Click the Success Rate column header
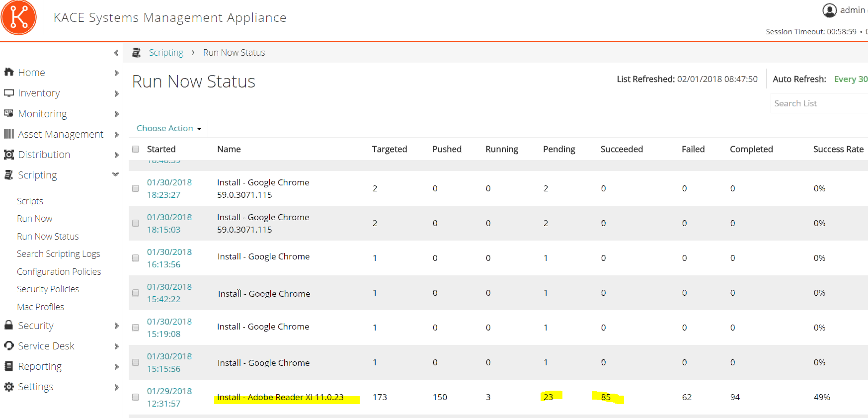868x418 pixels. point(838,149)
